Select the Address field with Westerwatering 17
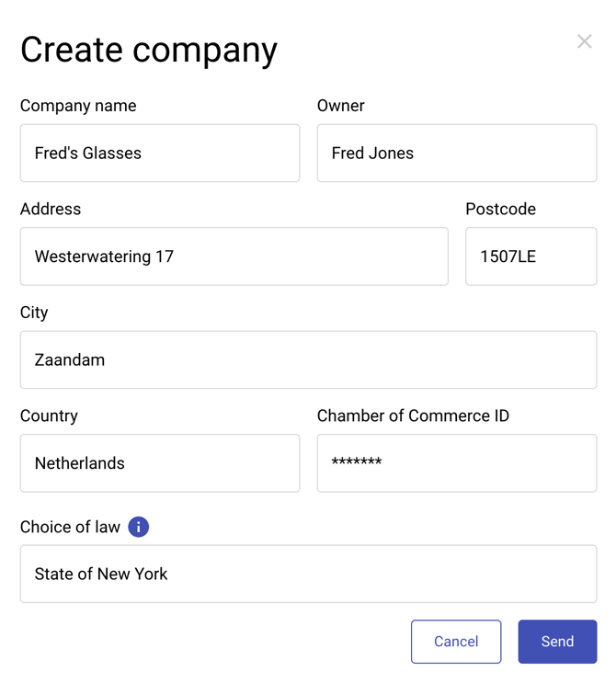This screenshot has width=616, height=683. pos(234,256)
